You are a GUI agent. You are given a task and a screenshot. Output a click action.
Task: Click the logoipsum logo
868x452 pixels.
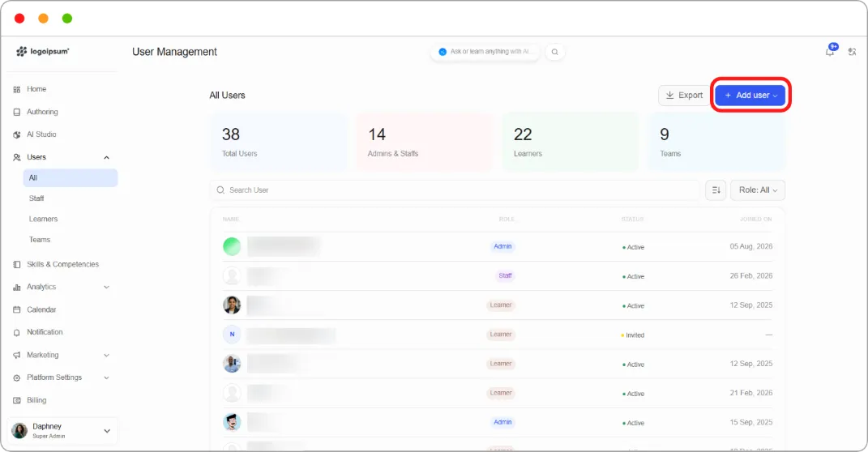point(43,52)
